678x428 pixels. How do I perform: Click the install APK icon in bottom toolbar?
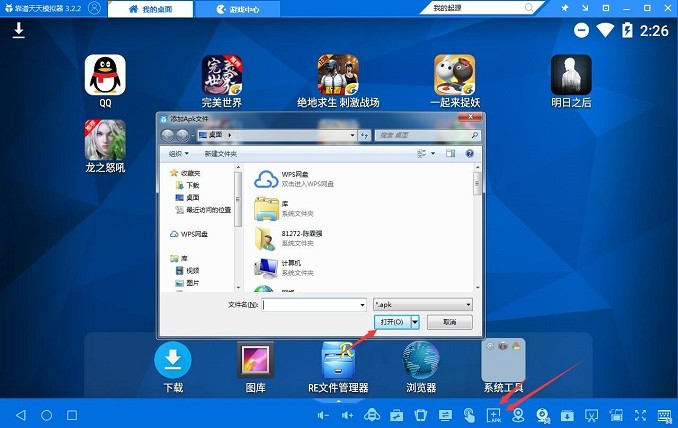(x=493, y=415)
